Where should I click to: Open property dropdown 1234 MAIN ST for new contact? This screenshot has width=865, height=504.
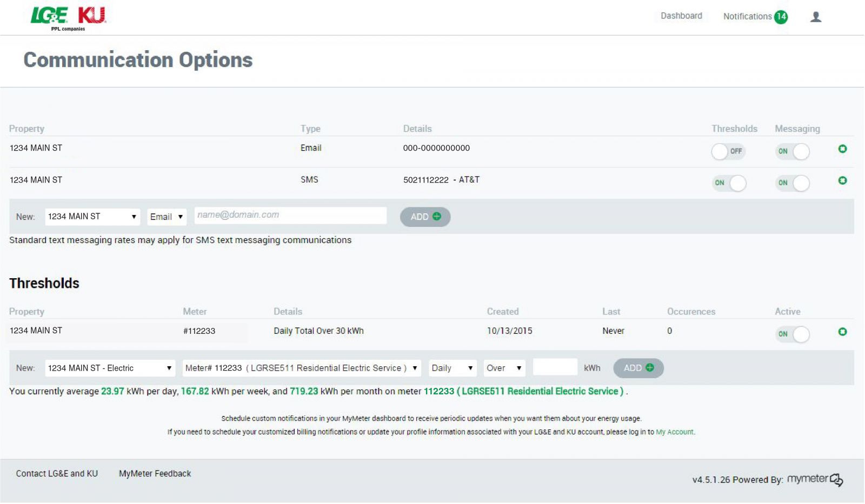[92, 217]
